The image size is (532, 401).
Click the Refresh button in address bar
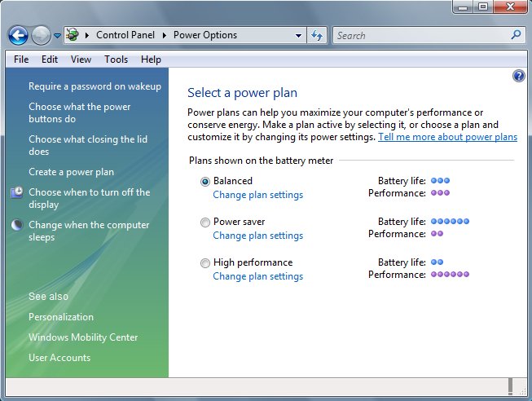pyautogui.click(x=317, y=35)
